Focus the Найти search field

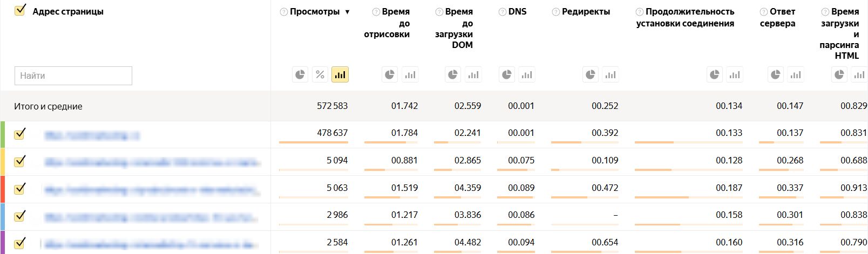[73, 75]
